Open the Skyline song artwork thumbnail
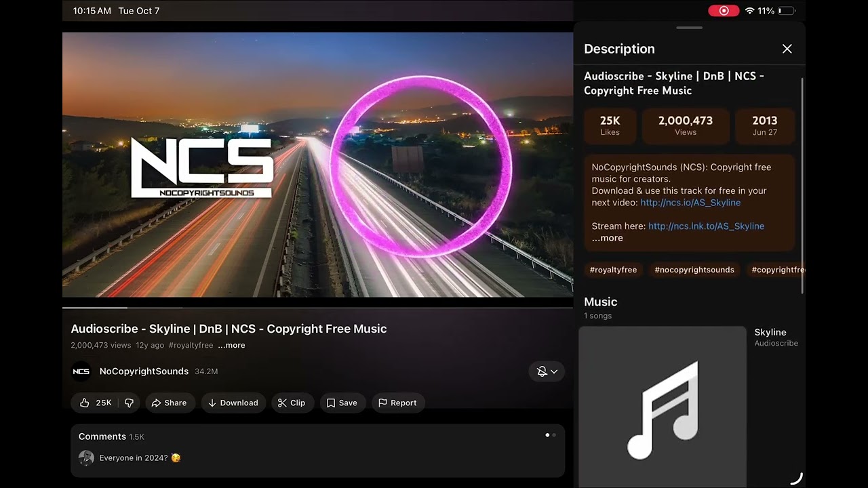868x488 pixels. [x=663, y=407]
